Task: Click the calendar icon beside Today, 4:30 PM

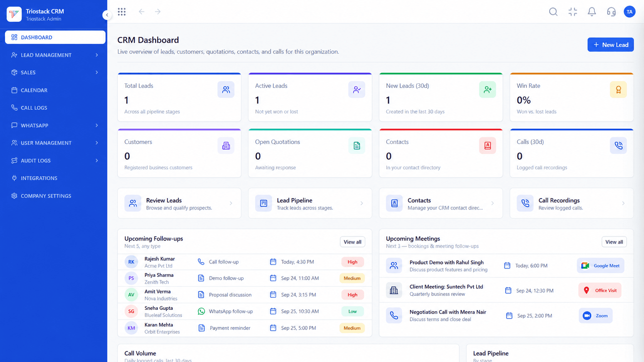Action: 273,262
